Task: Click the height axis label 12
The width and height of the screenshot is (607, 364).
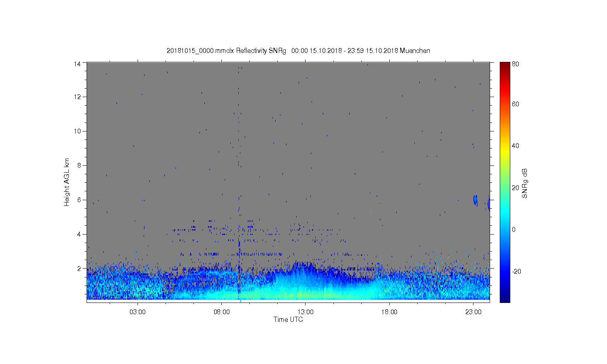Action: 77,97
